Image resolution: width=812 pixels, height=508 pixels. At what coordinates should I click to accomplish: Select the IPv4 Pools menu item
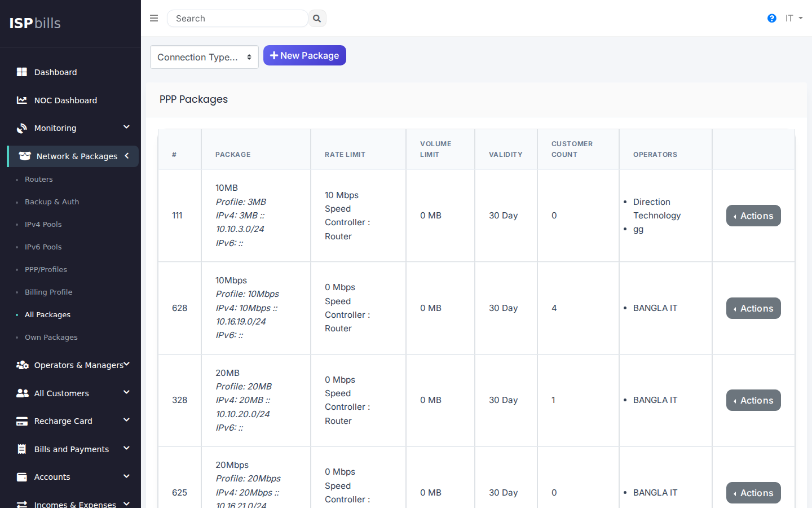(43, 225)
